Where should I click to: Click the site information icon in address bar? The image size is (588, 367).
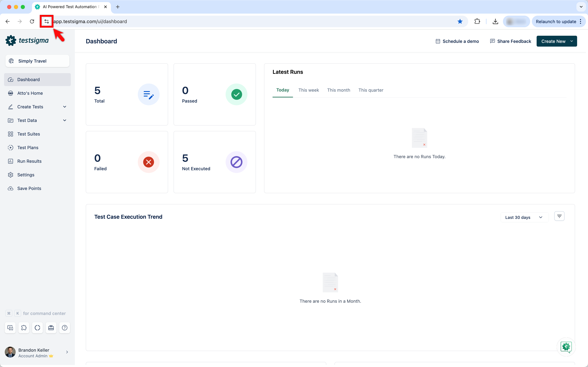click(46, 21)
